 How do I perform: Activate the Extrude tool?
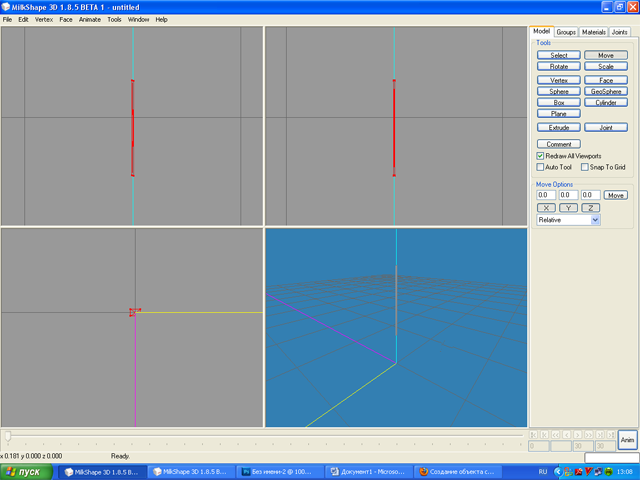click(x=558, y=128)
